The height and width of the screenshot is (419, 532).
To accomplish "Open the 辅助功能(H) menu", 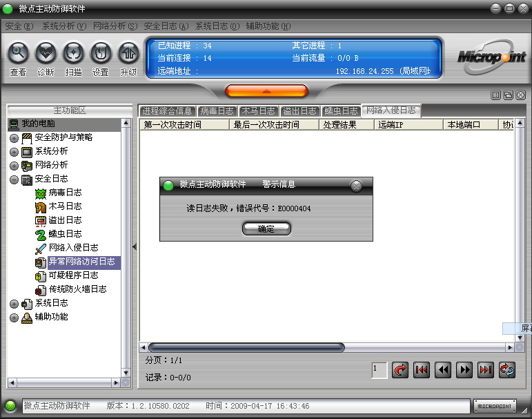I will [268, 26].
